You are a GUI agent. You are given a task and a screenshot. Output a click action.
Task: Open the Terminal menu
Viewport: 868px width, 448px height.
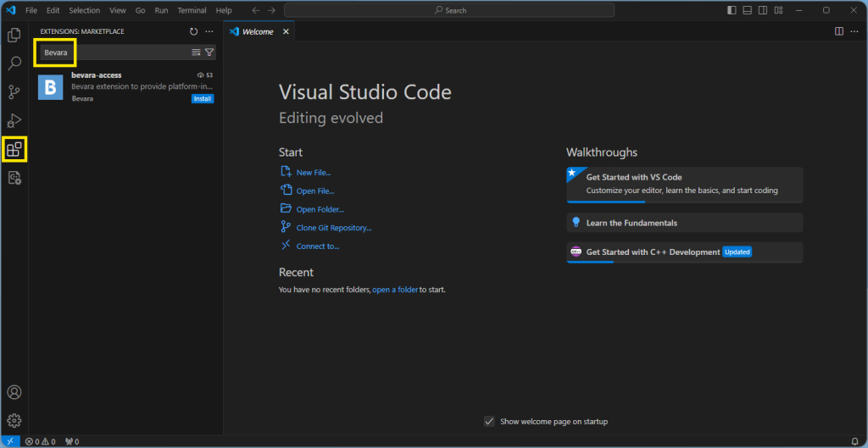pos(192,10)
